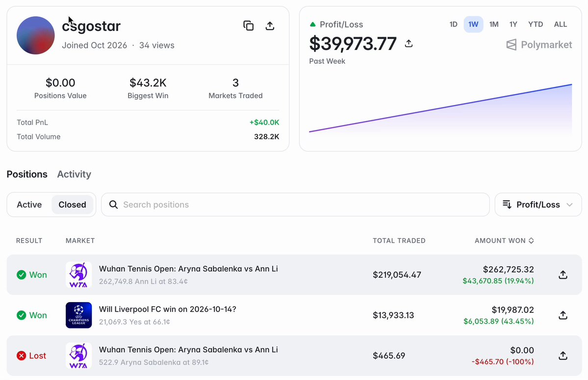This screenshot has height=380, width=588.
Task: Switch to the Positions tab
Action: [27, 174]
